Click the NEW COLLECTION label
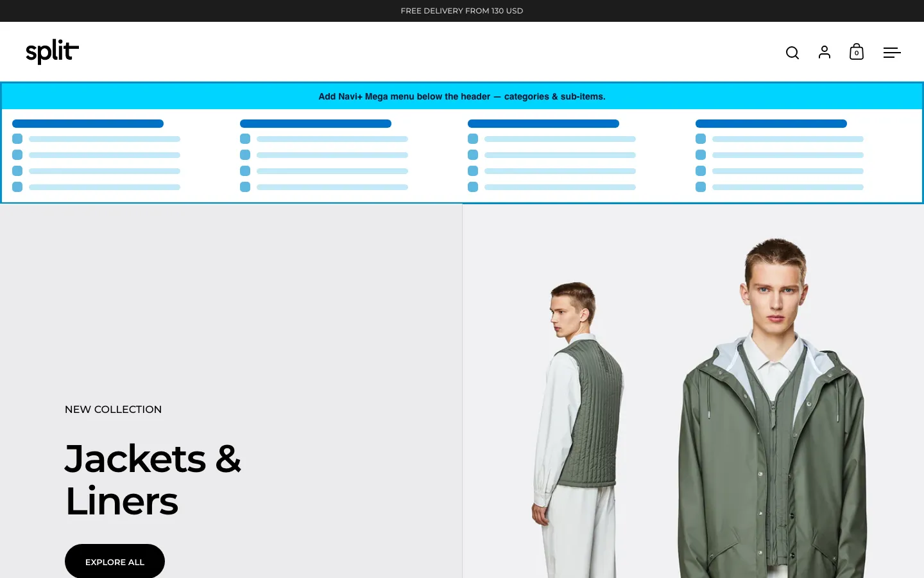 click(x=113, y=409)
